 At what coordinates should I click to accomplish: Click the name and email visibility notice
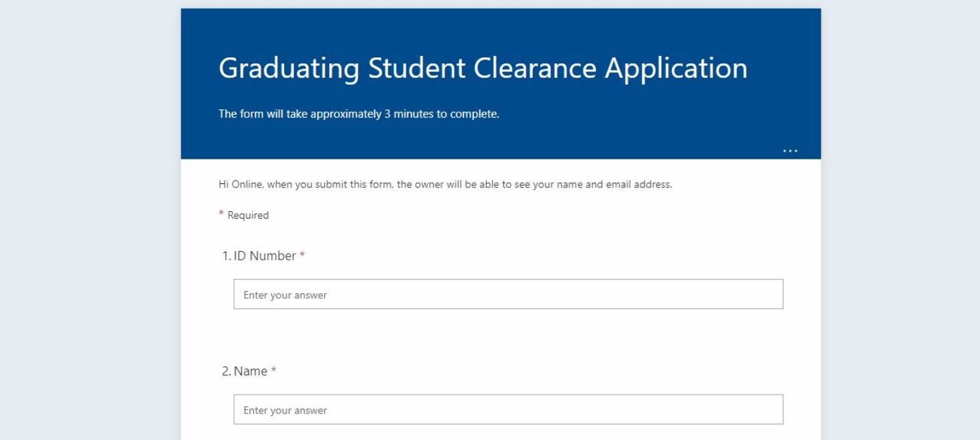(x=445, y=185)
